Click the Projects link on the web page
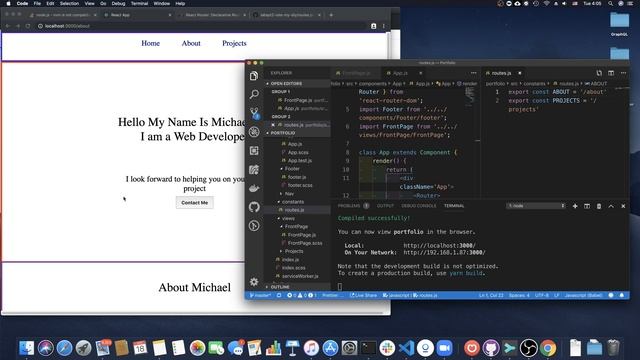This screenshot has width=640, height=360. tap(234, 43)
